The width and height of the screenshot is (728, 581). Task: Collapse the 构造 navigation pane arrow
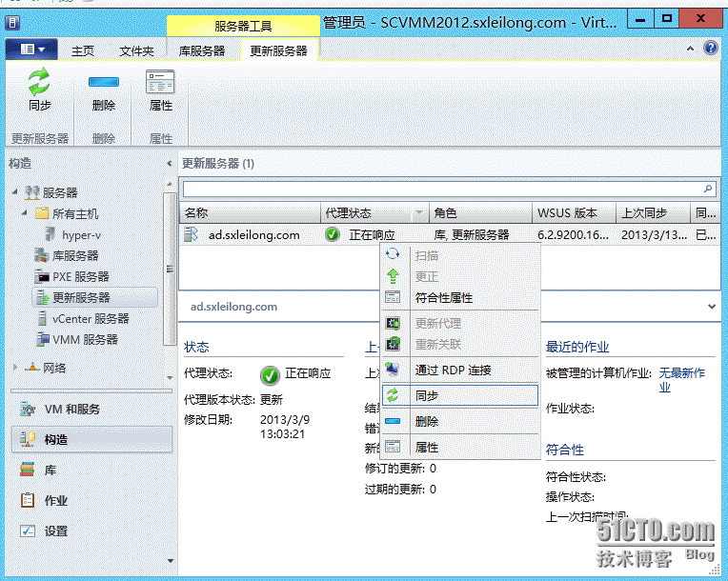tap(169, 164)
